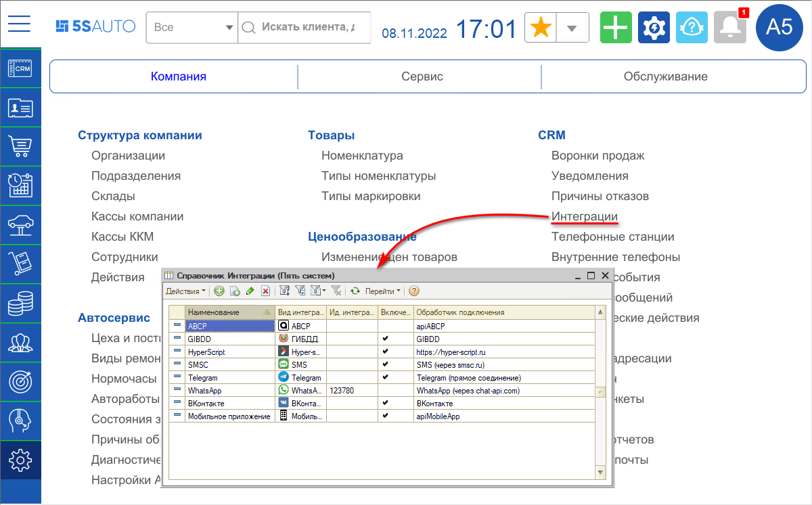Open the Организации link

tap(129, 155)
